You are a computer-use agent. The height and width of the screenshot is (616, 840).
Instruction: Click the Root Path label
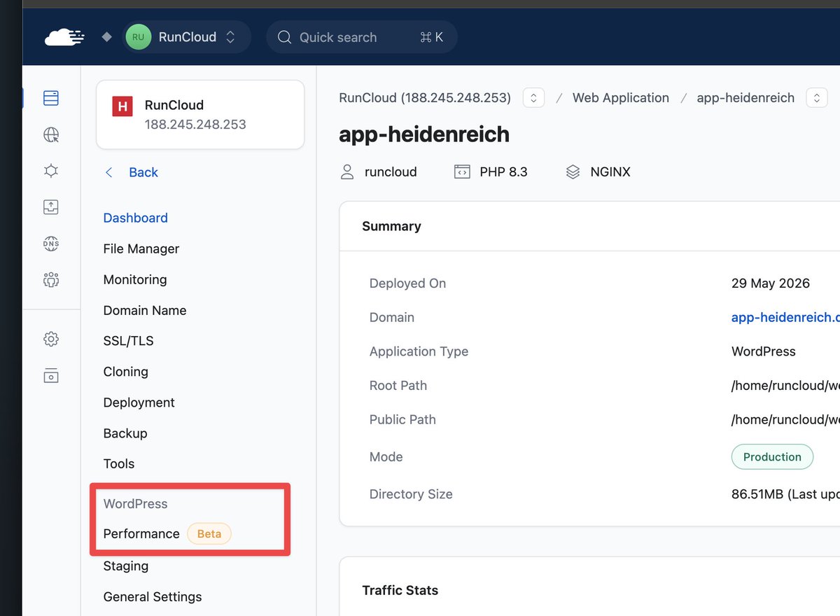tap(398, 386)
